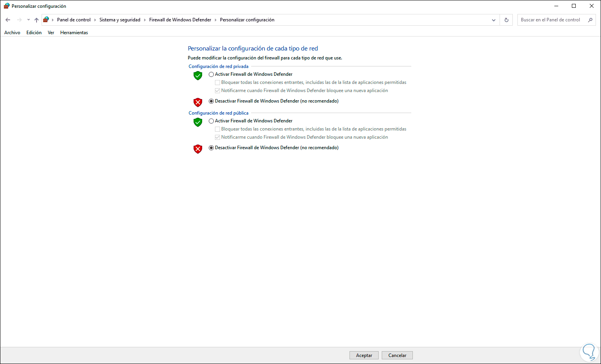
Task: Close the Personalizar configuración window
Action: pyautogui.click(x=592, y=6)
